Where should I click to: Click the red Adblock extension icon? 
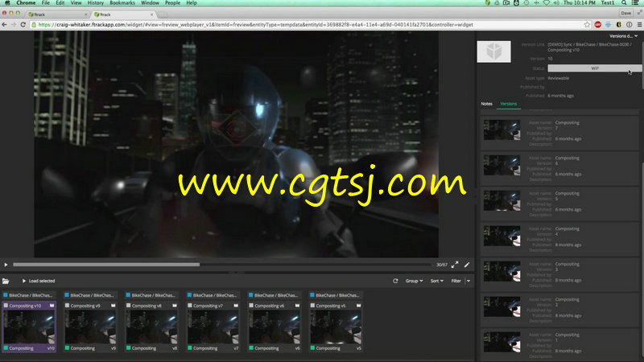[597, 25]
